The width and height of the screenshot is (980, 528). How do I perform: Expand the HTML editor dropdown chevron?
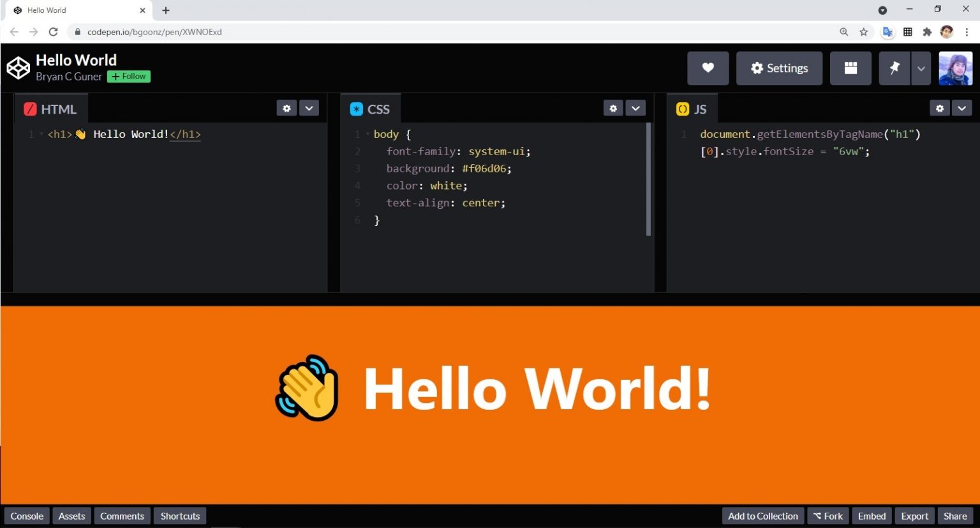309,109
